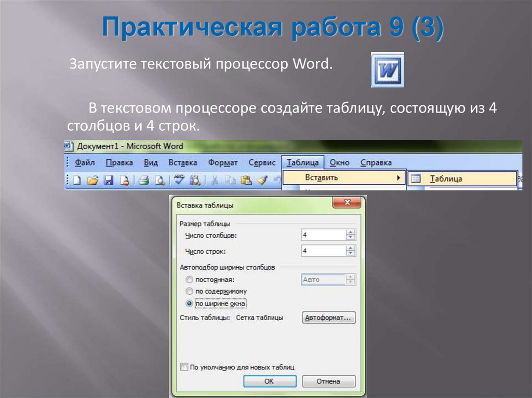Click the Copy icon in the toolbar
532x398 pixels.
click(x=230, y=180)
